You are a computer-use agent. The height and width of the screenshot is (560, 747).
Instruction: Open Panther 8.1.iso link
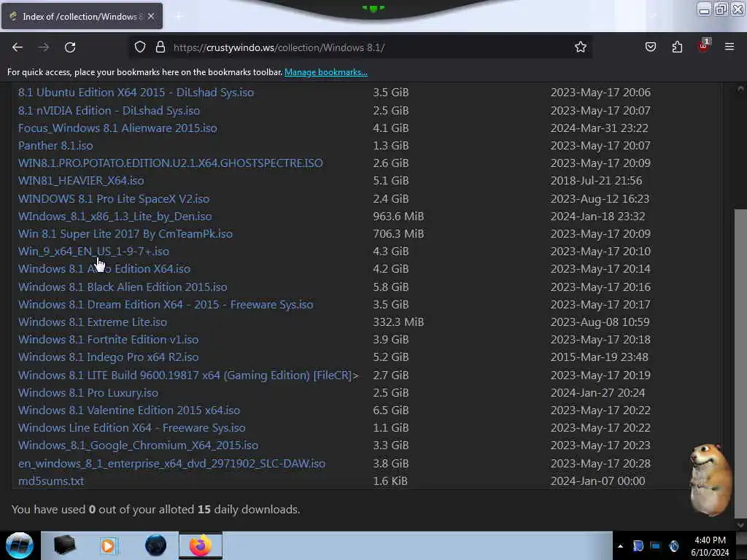(x=55, y=146)
